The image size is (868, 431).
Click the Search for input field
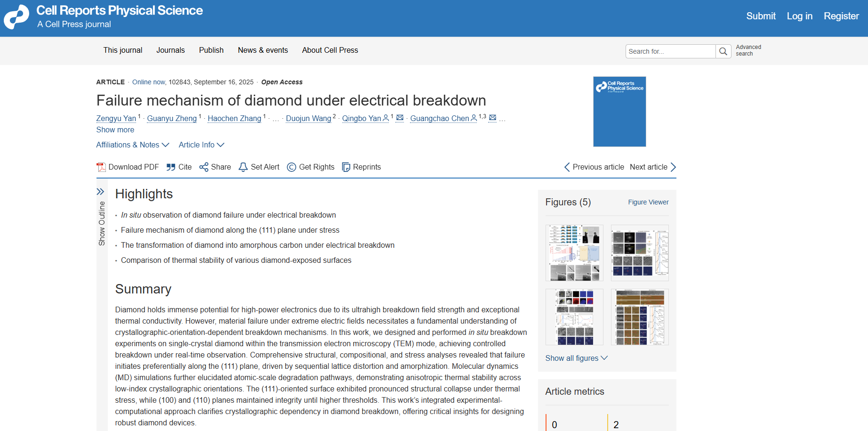pyautogui.click(x=670, y=51)
